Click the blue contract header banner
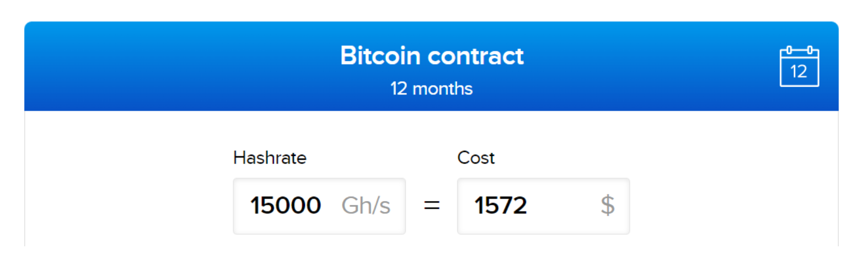The height and width of the screenshot is (280, 868). point(431,66)
